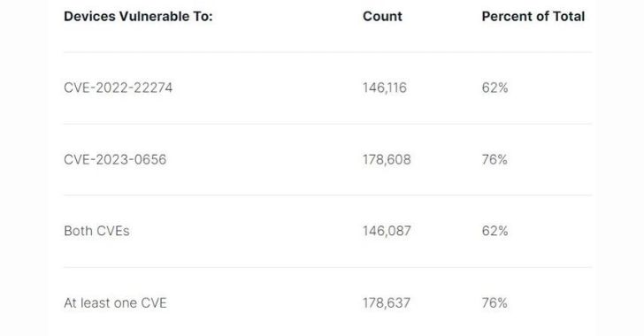Image resolution: width=644 pixels, height=336 pixels.
Task: Select the CVE-2023-0656 row label
Action: pos(115,159)
